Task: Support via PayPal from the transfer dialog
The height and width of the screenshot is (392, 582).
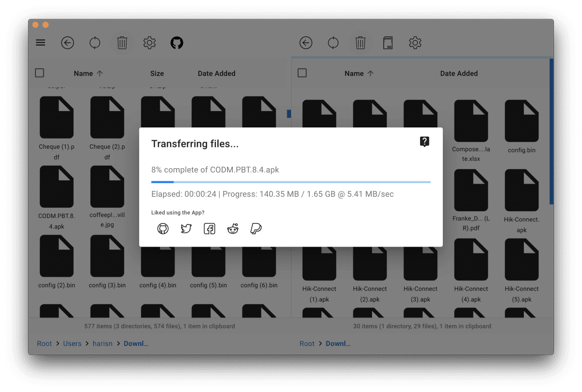Action: coord(256,228)
